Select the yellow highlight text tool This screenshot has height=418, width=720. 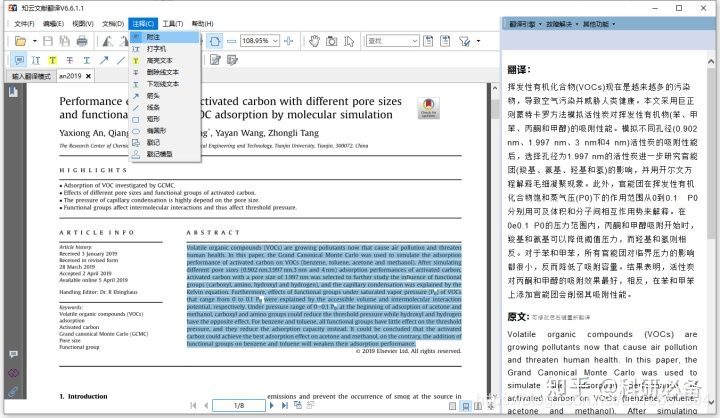53,60
